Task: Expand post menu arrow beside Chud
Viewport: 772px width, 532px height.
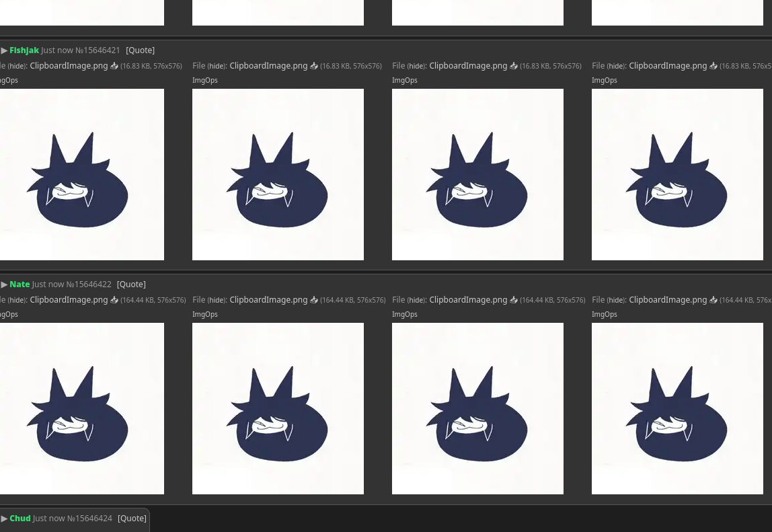Action: coord(4,519)
